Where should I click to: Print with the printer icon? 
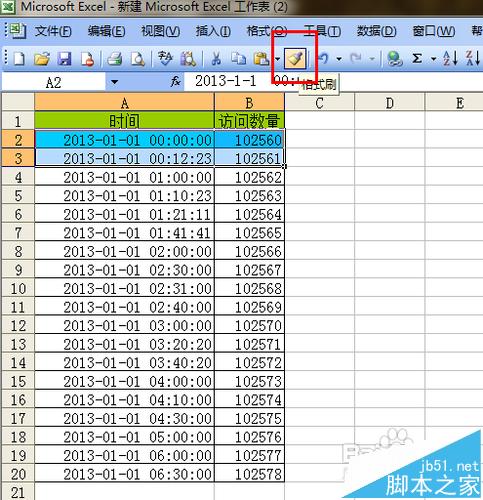[115, 59]
